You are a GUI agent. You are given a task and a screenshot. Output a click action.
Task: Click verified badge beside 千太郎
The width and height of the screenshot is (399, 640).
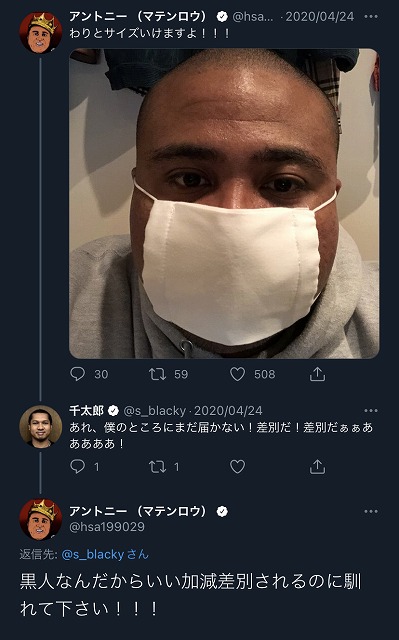pyautogui.click(x=113, y=411)
